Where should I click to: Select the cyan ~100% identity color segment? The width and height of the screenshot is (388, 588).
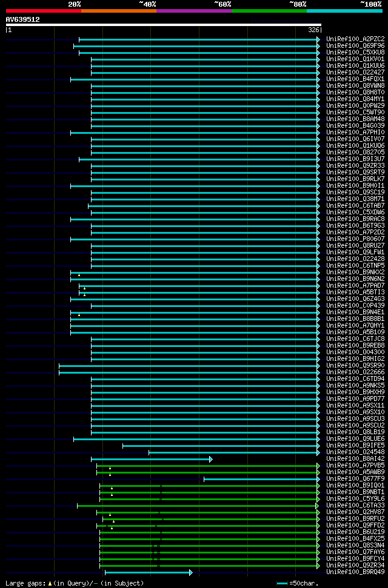344,11
